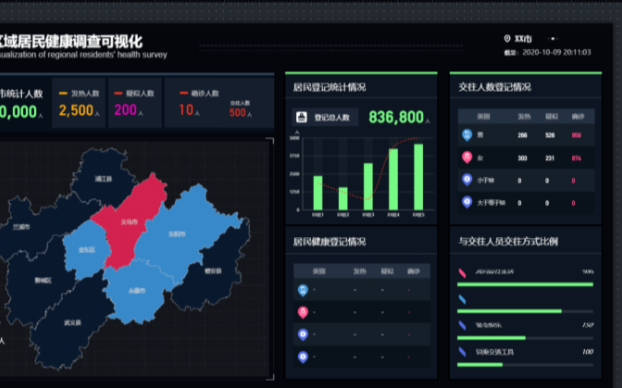
Task: Click the 交往人数登记情况 panel title
Action: (x=495, y=87)
